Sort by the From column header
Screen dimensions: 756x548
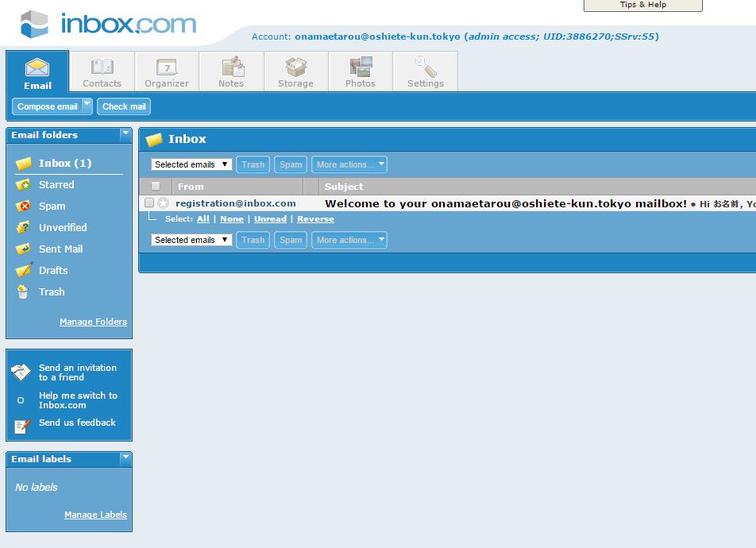click(x=191, y=186)
